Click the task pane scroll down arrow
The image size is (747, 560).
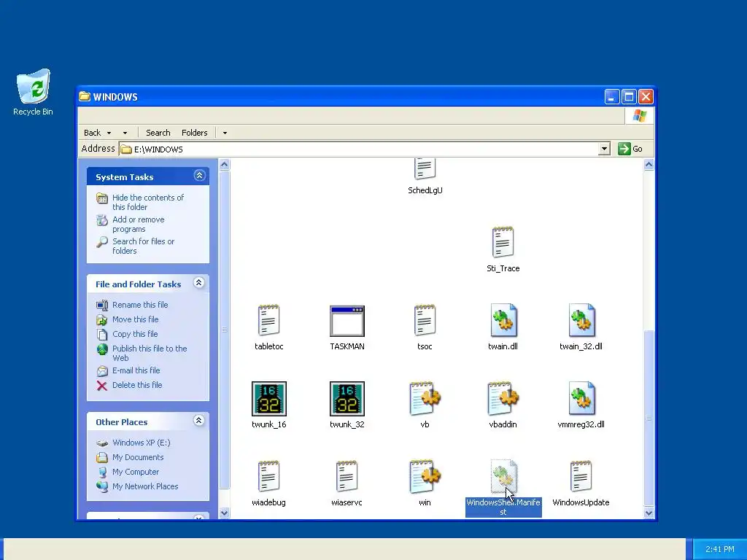(225, 513)
